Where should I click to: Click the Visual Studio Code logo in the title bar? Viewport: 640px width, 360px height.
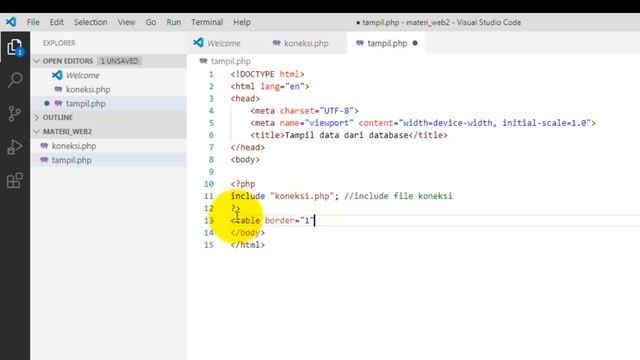[x=11, y=22]
